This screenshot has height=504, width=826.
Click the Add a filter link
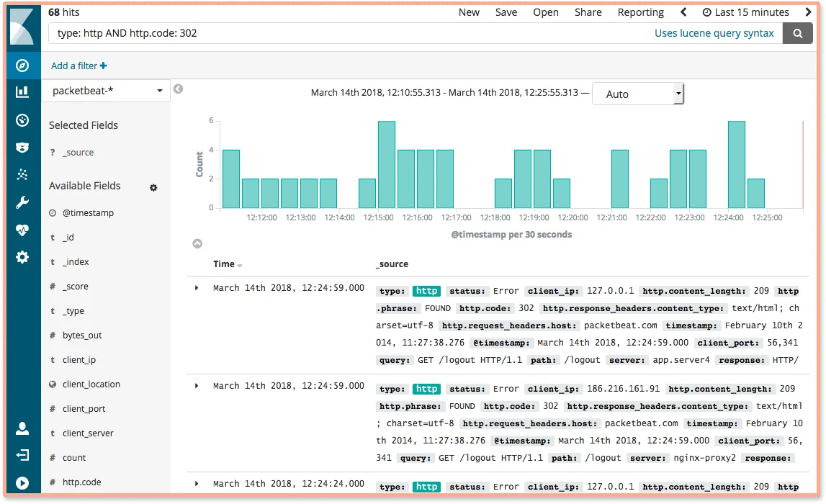pos(78,65)
